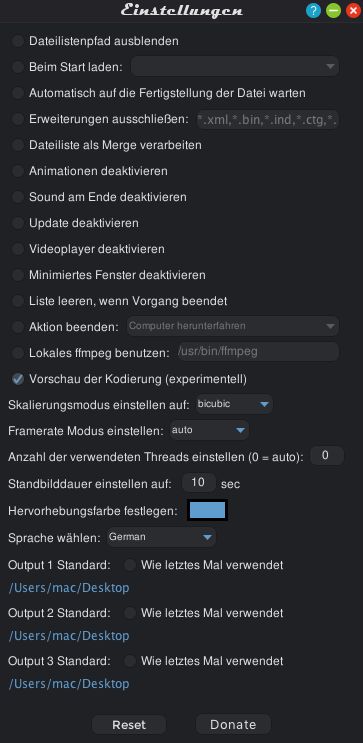Click the Reset button
The width and height of the screenshot is (363, 743).
(x=129, y=725)
